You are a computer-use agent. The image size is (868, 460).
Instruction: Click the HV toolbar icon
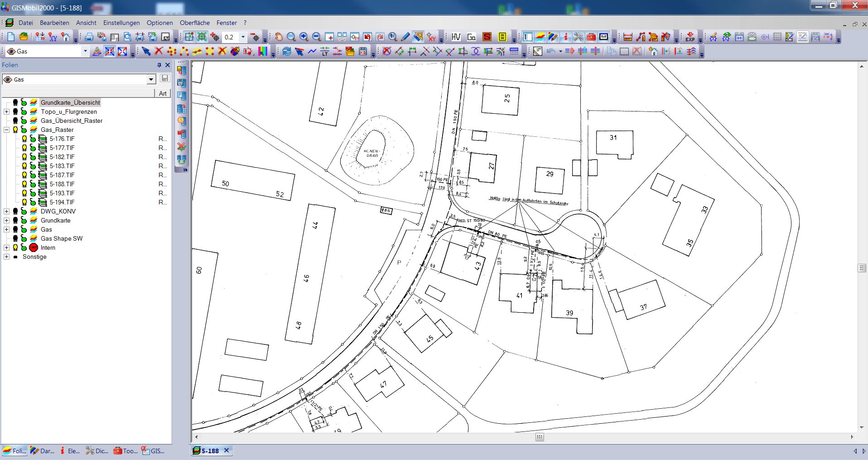(x=456, y=37)
